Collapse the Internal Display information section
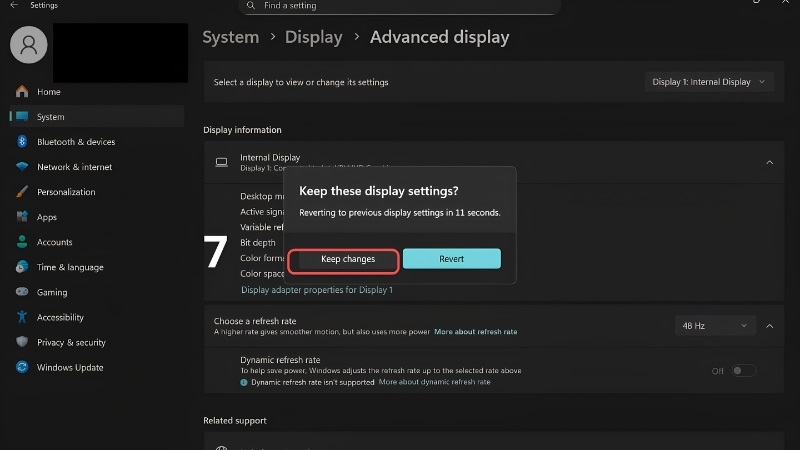The width and height of the screenshot is (800, 450). [x=769, y=162]
